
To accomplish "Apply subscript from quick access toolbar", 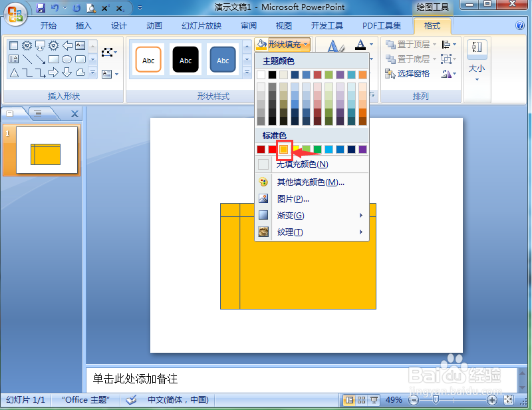I will (x=120, y=7).
